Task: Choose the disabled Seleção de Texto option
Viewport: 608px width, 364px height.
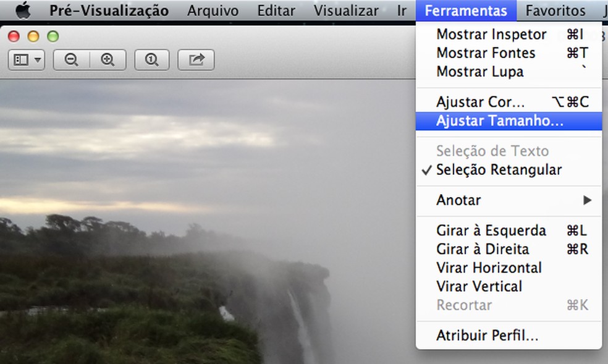Action: click(509, 151)
